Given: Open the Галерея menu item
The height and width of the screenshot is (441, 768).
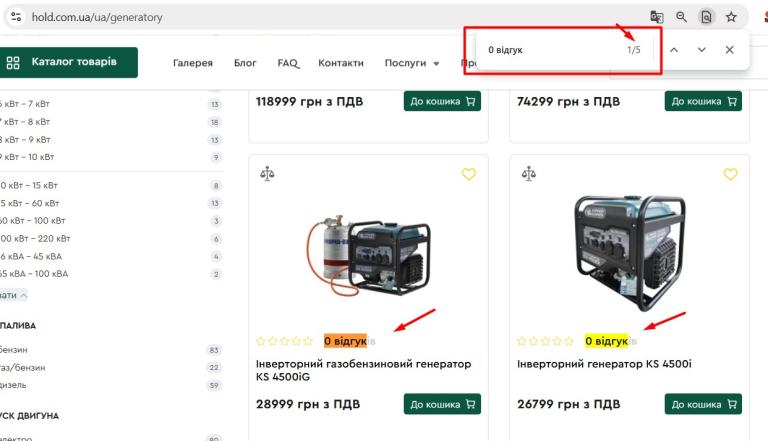Looking at the screenshot, I should click(193, 63).
